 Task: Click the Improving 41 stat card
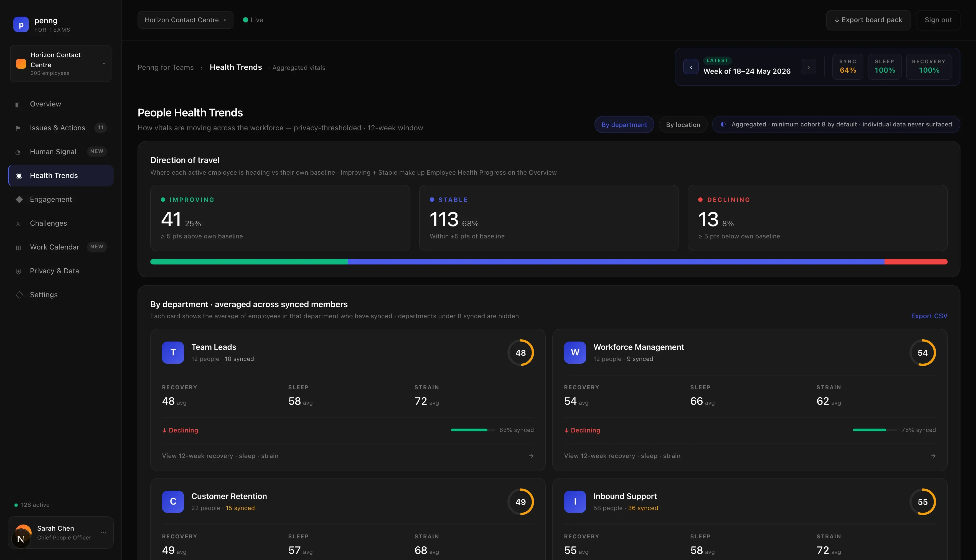point(280,218)
